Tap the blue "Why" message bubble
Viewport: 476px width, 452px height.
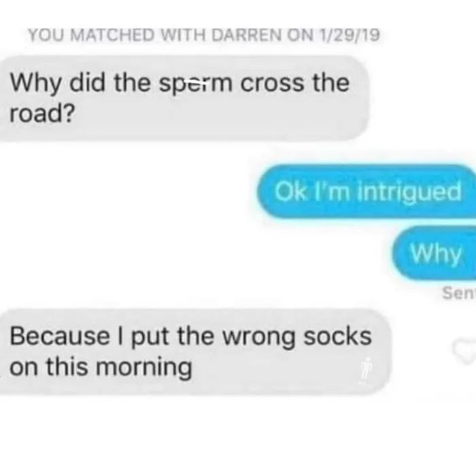(434, 253)
